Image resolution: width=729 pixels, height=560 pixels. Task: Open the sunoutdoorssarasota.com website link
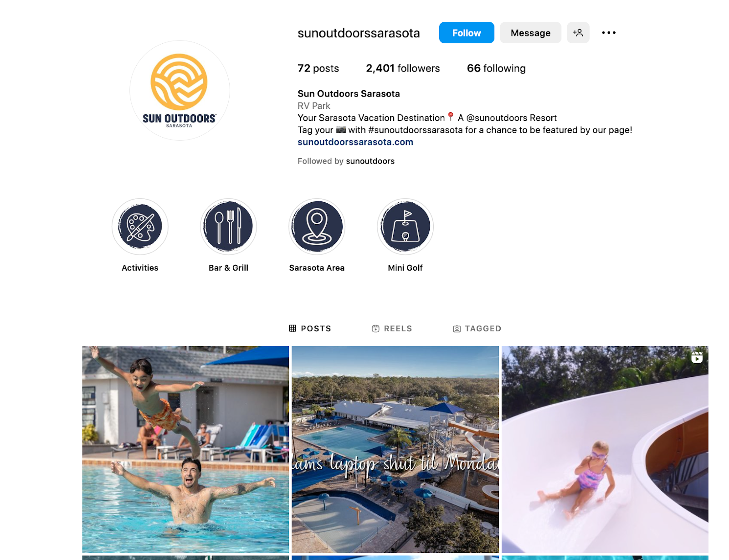pos(355,142)
